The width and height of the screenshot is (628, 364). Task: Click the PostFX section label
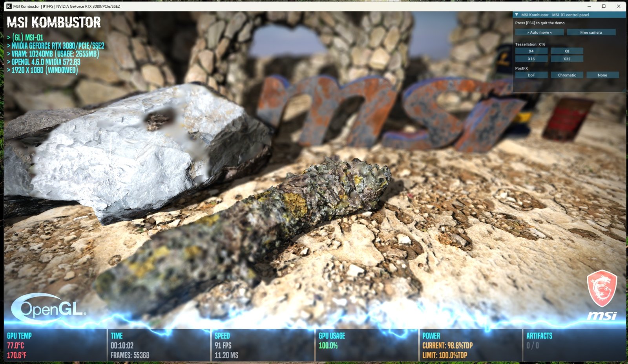pyautogui.click(x=521, y=68)
